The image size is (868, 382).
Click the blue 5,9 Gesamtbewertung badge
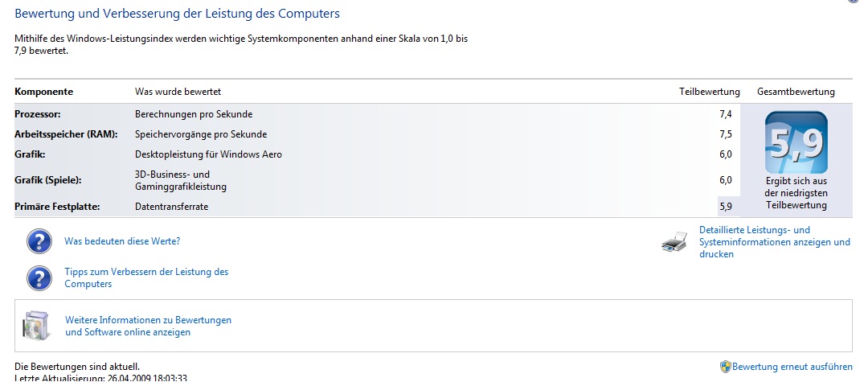click(x=796, y=143)
